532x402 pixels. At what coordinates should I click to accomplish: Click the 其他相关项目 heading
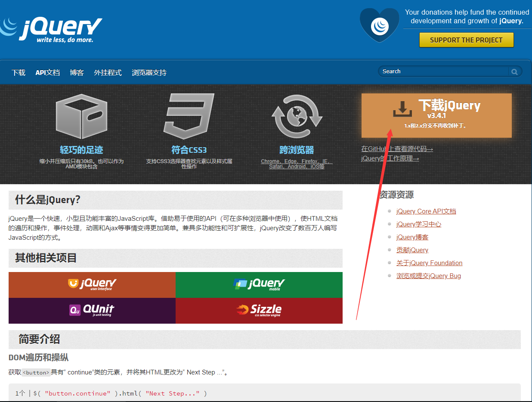pos(46,258)
